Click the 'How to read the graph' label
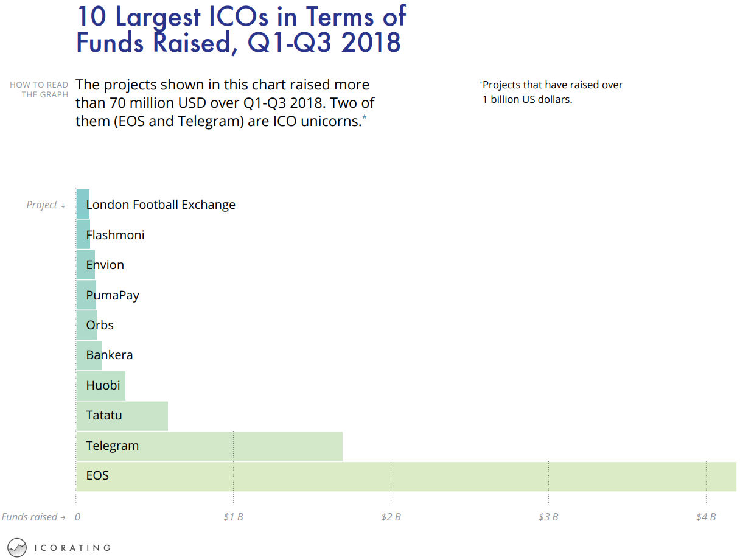The image size is (740, 560). click(39, 89)
